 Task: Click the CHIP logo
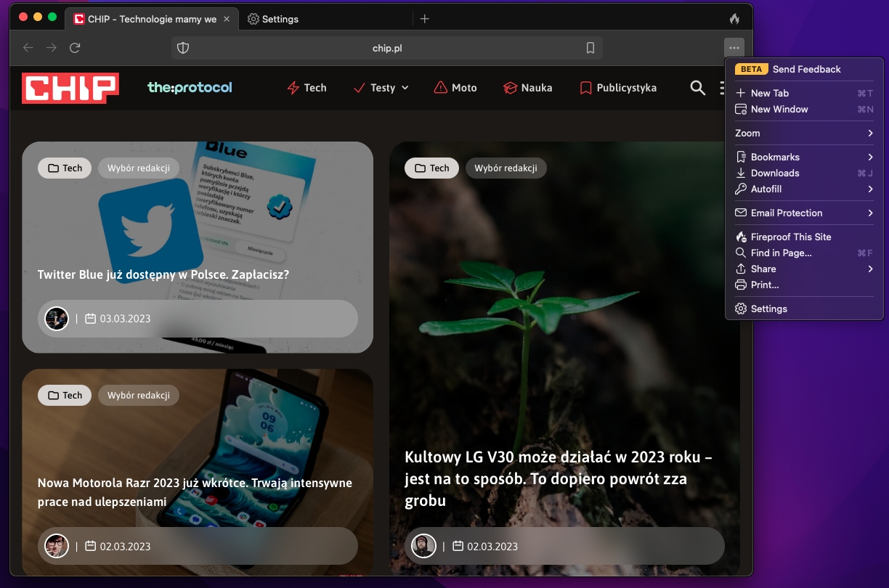tap(70, 88)
